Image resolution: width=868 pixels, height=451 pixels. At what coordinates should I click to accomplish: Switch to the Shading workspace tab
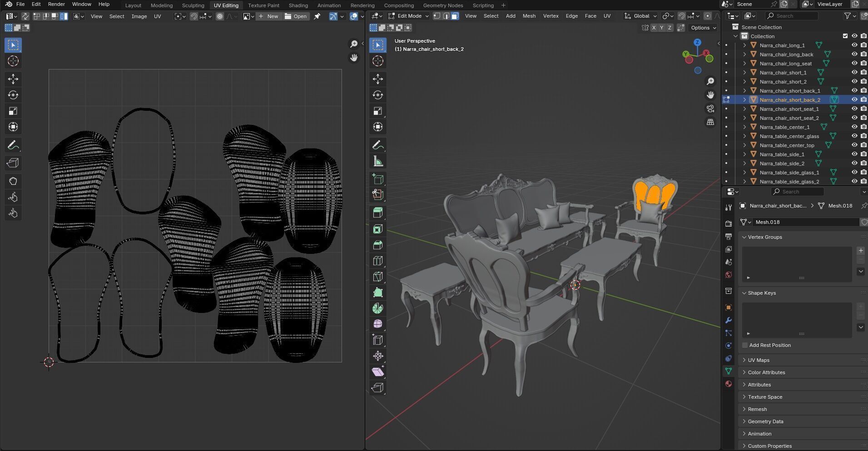click(298, 5)
